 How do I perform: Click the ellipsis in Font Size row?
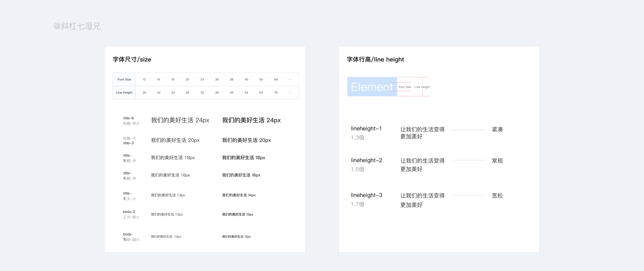pyautogui.click(x=290, y=79)
